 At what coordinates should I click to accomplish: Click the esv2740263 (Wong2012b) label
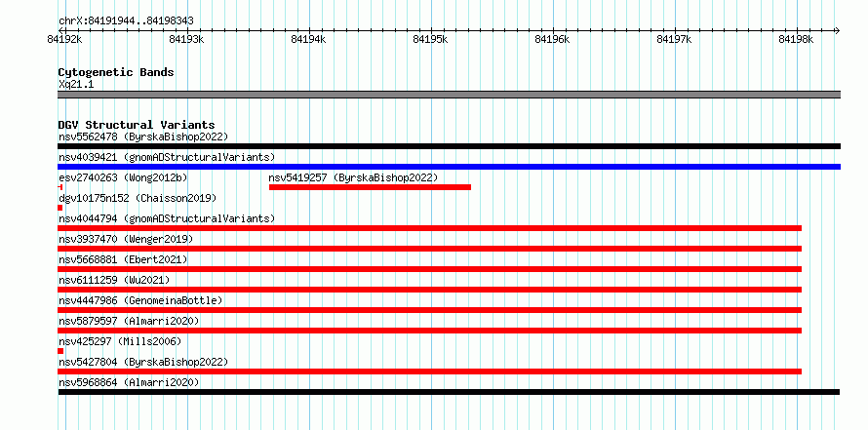[x=123, y=177]
